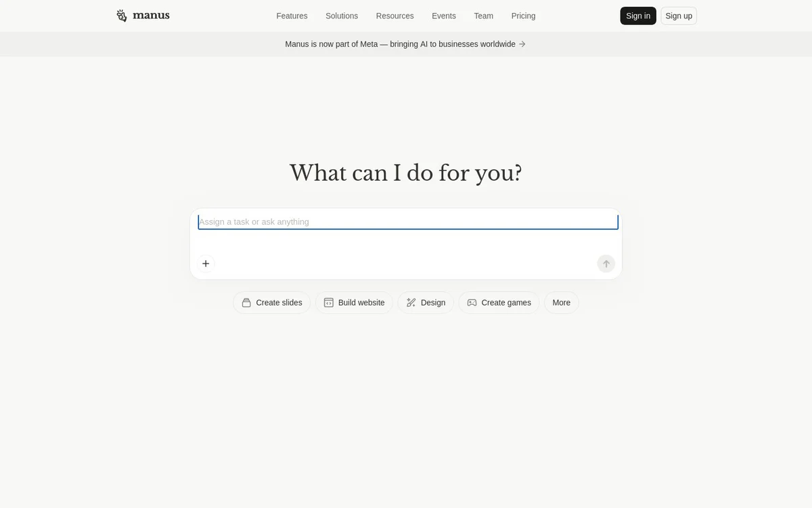Open the Team page link

[484, 16]
